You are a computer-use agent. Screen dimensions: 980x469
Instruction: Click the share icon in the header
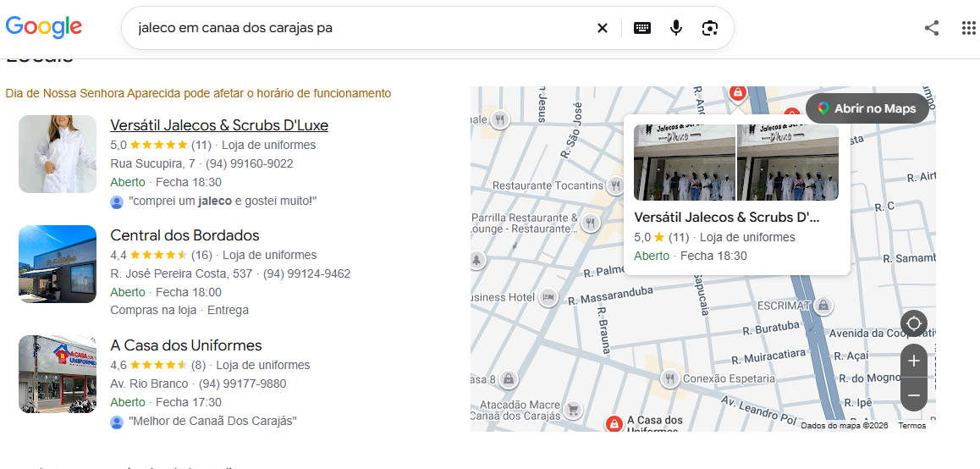point(932,28)
